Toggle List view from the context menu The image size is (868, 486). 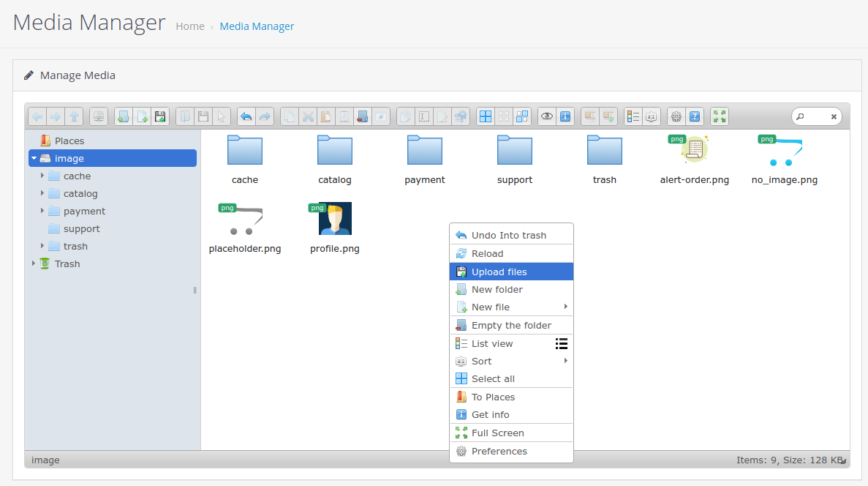point(492,343)
